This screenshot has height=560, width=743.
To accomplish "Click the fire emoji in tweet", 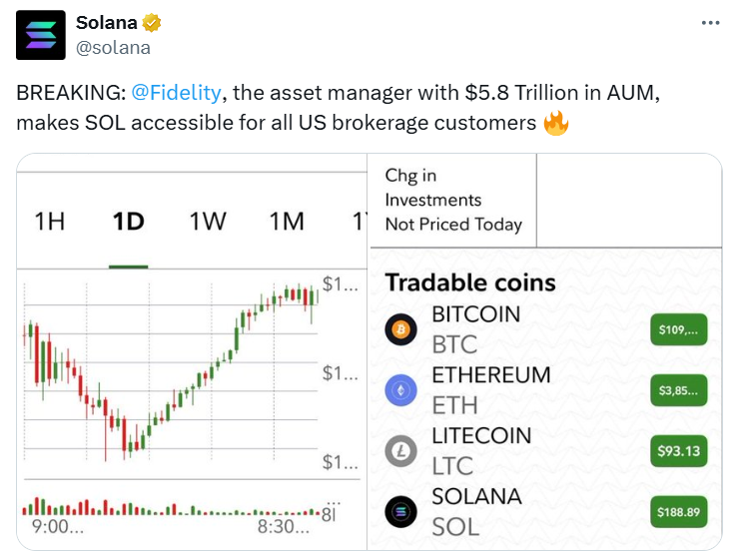I will click(555, 124).
